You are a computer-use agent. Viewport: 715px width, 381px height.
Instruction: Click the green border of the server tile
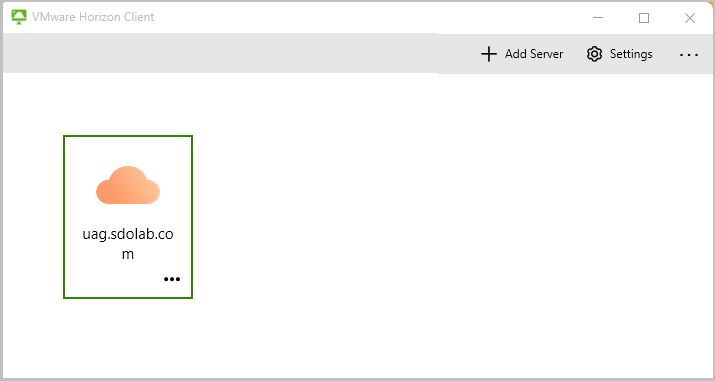(64, 217)
